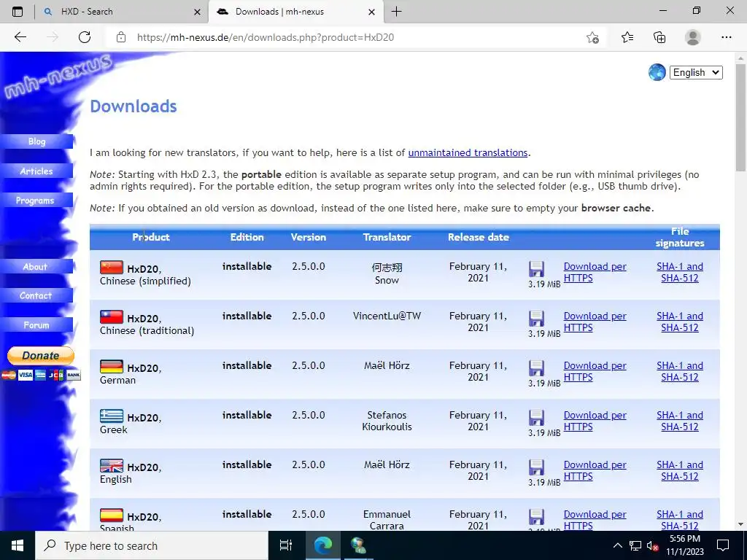This screenshot has width=747, height=560.
Task: Add this page to favorites star icon
Action: coord(592,37)
